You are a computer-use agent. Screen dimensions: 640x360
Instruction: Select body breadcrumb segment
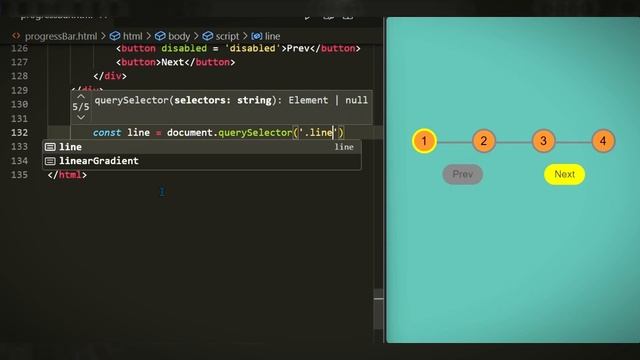[179, 36]
